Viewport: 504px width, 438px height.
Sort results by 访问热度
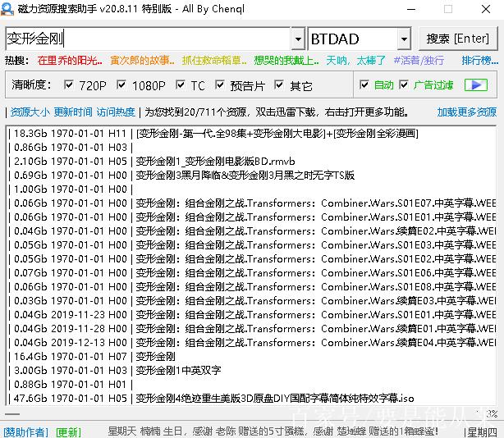pyautogui.click(x=116, y=112)
